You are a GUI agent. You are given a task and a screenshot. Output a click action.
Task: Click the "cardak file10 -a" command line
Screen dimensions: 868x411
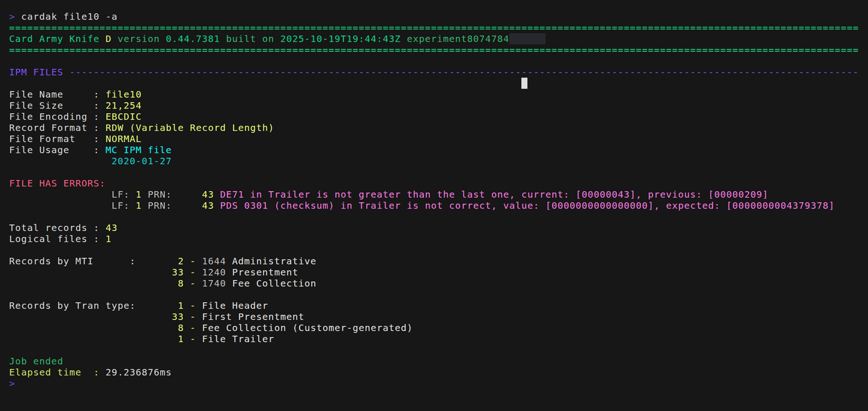coord(69,17)
